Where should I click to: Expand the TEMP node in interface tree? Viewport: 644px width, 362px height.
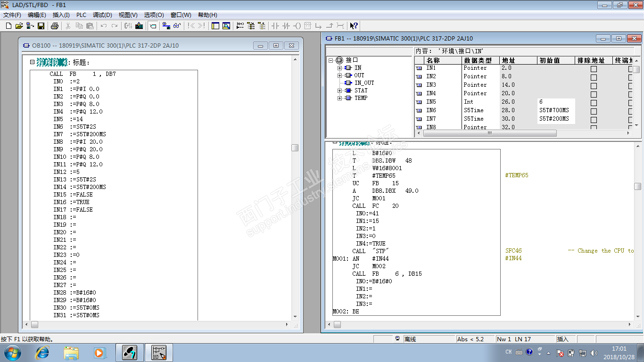point(339,98)
